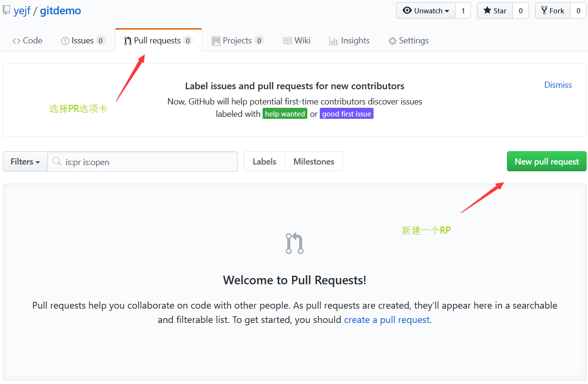The height and width of the screenshot is (384, 588).
Task: Click the green New pull request button
Action: point(547,162)
